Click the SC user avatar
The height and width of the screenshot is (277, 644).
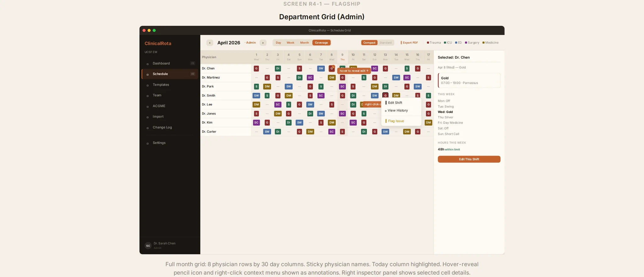point(148,246)
